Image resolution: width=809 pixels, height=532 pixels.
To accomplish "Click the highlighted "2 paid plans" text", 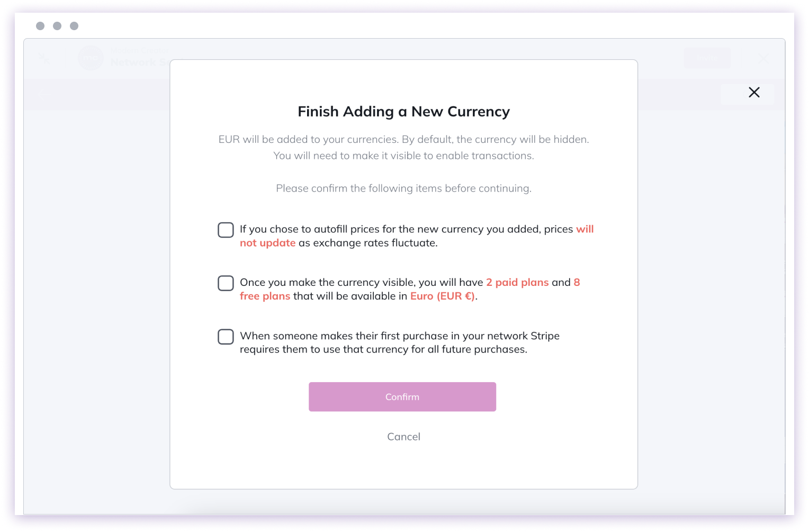I will pos(517,282).
